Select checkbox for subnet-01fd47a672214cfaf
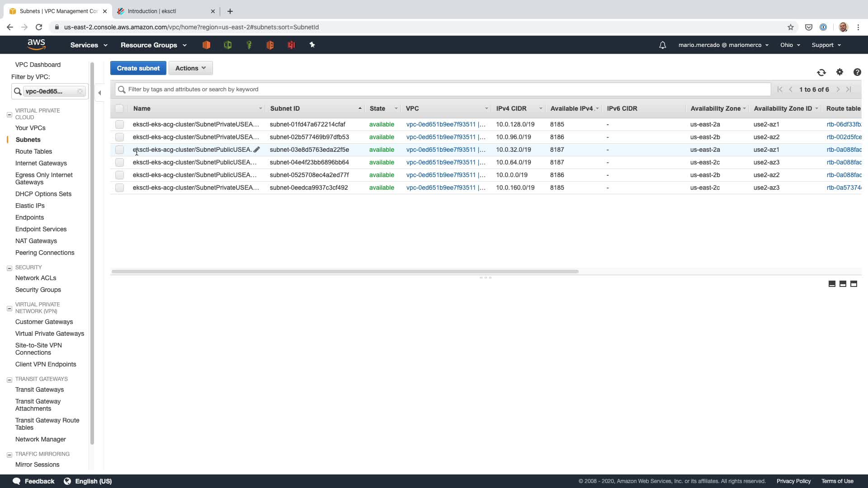Viewport: 868px width, 488px height. click(x=119, y=124)
